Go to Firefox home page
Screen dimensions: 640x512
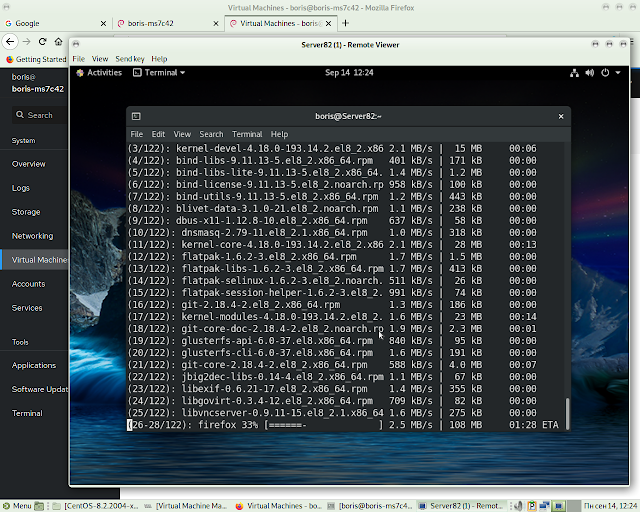pos(58,41)
